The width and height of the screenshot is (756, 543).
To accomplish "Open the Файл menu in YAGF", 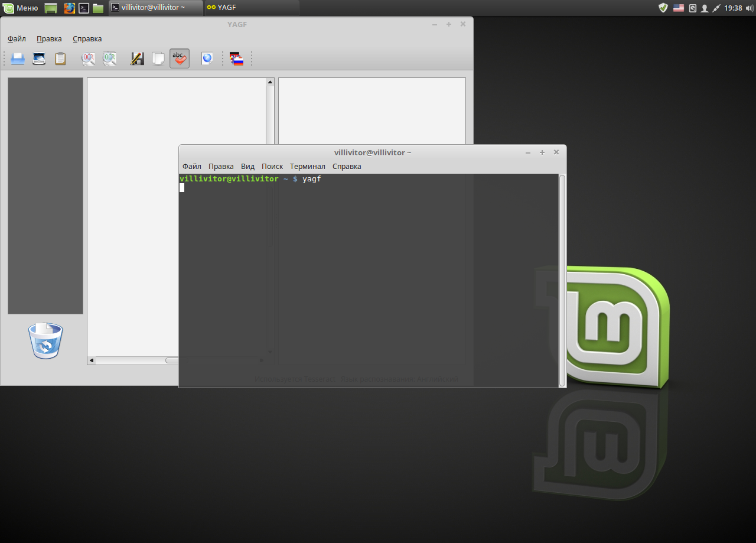I will tap(17, 39).
